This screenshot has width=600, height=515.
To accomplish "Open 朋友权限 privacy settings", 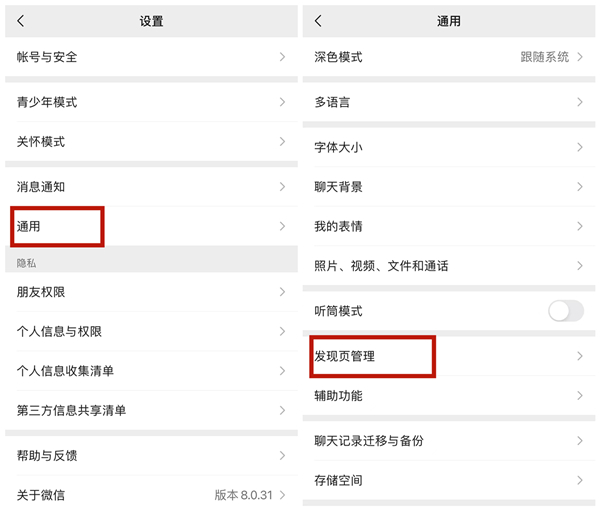I will tap(151, 292).
